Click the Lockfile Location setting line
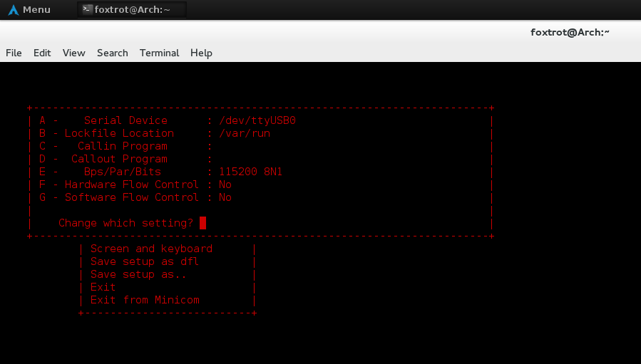 pyautogui.click(x=155, y=133)
